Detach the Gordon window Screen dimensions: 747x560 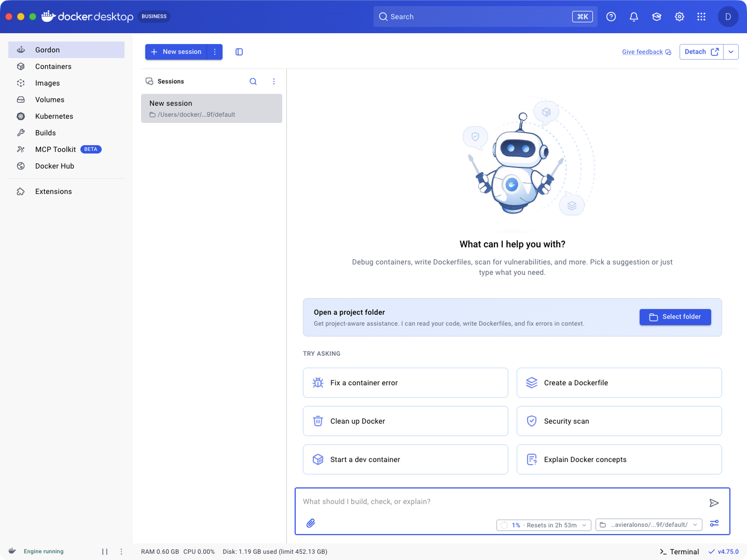point(701,52)
